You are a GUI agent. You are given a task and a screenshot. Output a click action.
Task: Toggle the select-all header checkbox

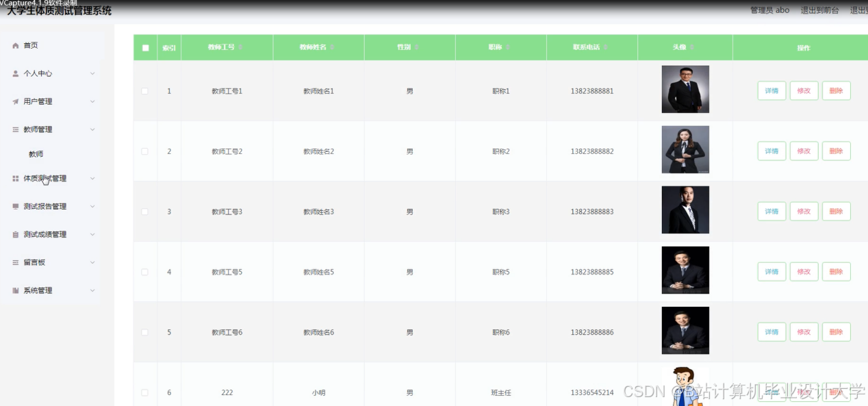[145, 48]
